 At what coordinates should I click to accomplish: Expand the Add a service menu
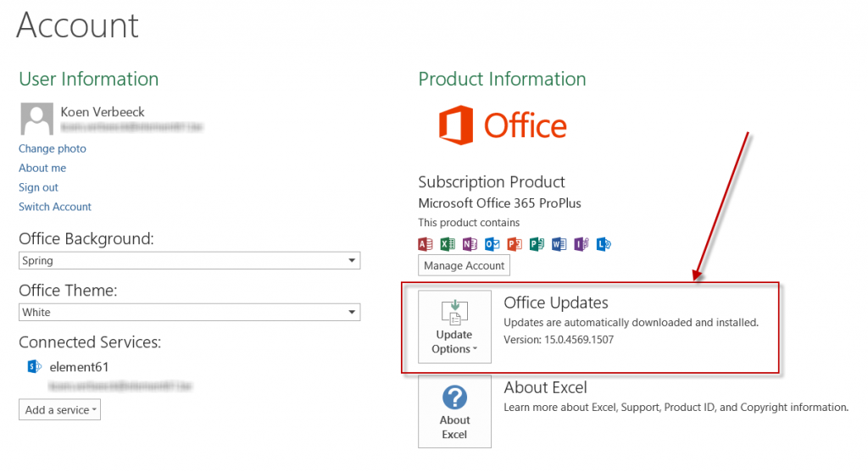point(60,410)
